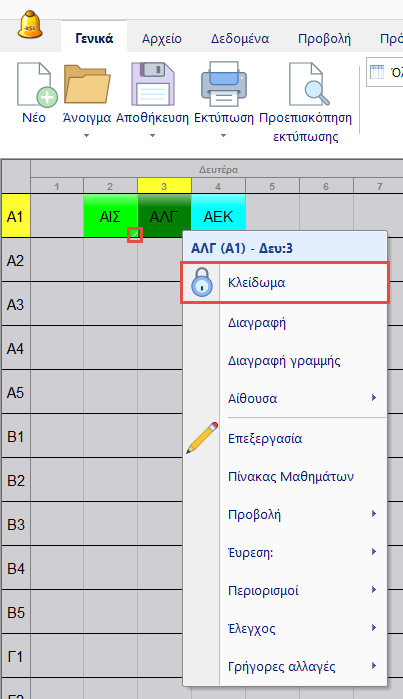Switch to the Δεδομένα ribbon tab
Screen dimensions: 403x699
[x=240, y=39]
